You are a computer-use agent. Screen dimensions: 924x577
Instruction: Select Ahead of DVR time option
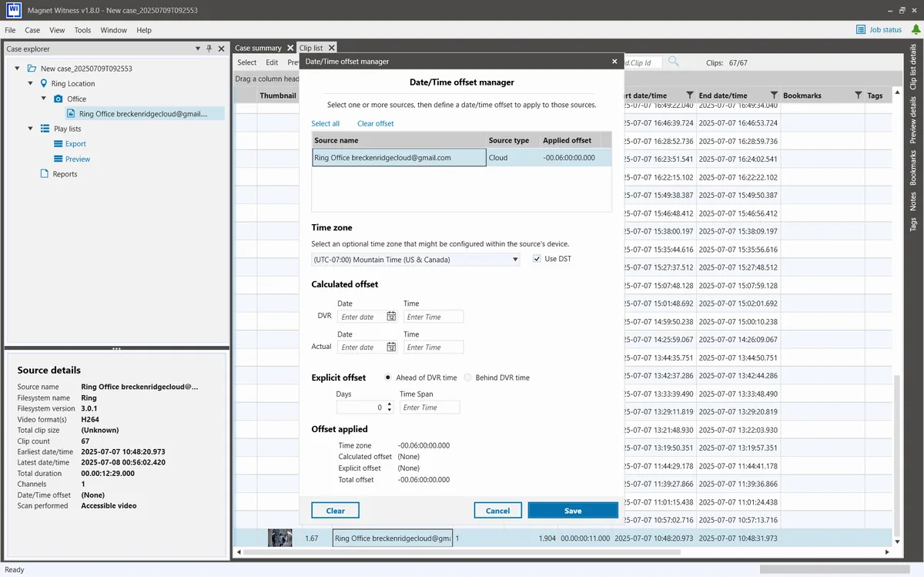(x=387, y=377)
